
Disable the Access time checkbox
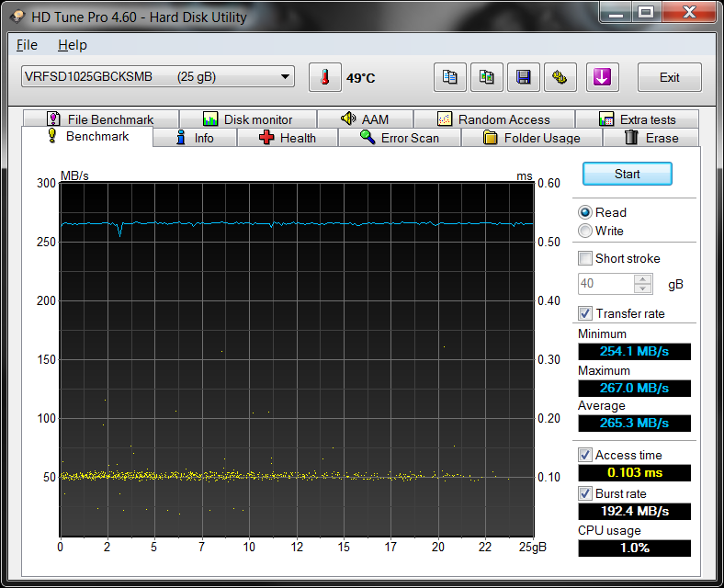585,455
